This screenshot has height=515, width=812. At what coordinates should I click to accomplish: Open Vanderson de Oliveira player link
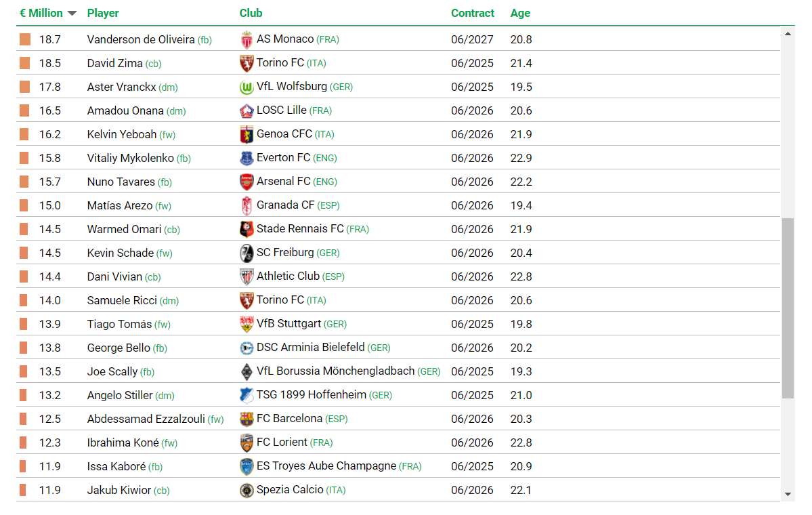(x=141, y=40)
